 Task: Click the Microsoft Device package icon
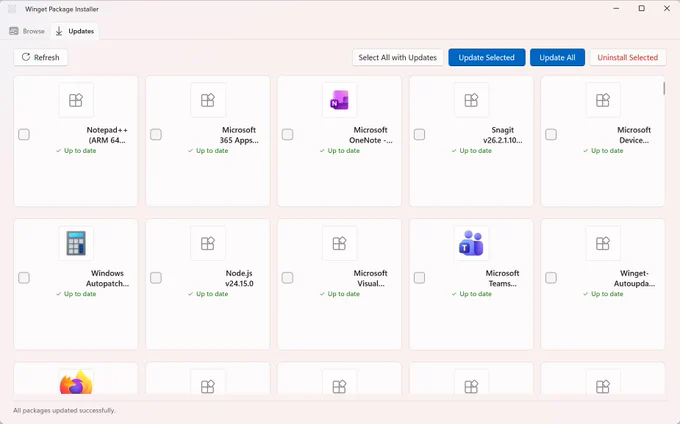pyautogui.click(x=603, y=100)
